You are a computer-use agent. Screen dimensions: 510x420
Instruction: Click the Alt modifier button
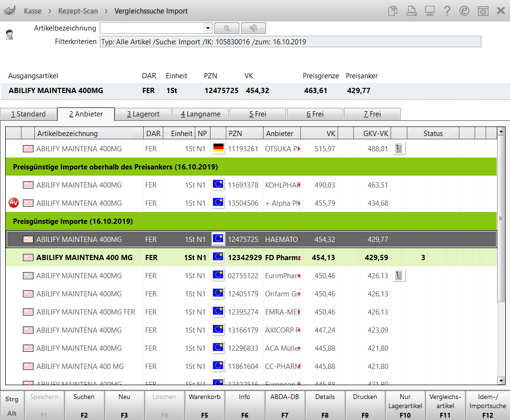click(12, 413)
